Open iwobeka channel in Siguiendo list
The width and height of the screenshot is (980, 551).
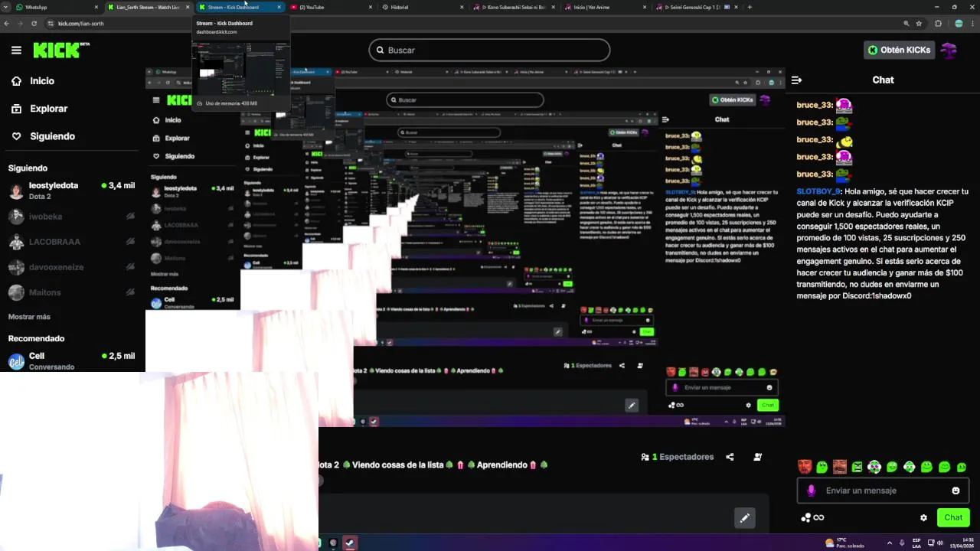(x=70, y=217)
